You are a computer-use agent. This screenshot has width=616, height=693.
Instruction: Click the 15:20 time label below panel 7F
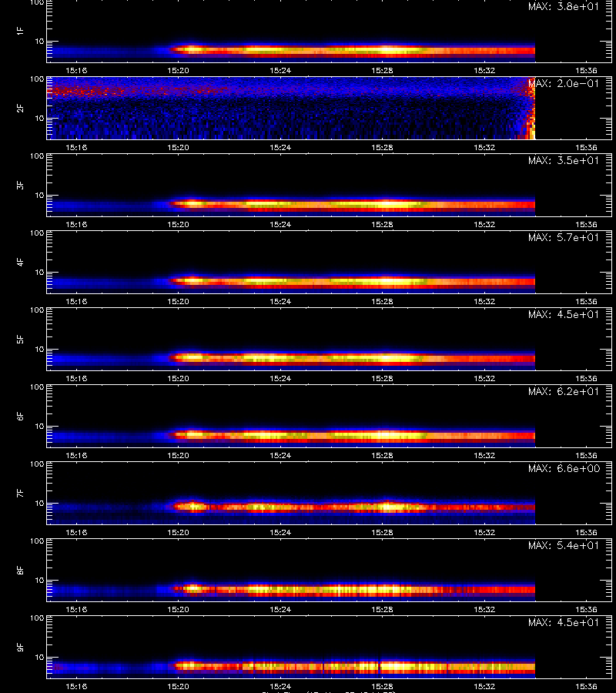pos(178,532)
